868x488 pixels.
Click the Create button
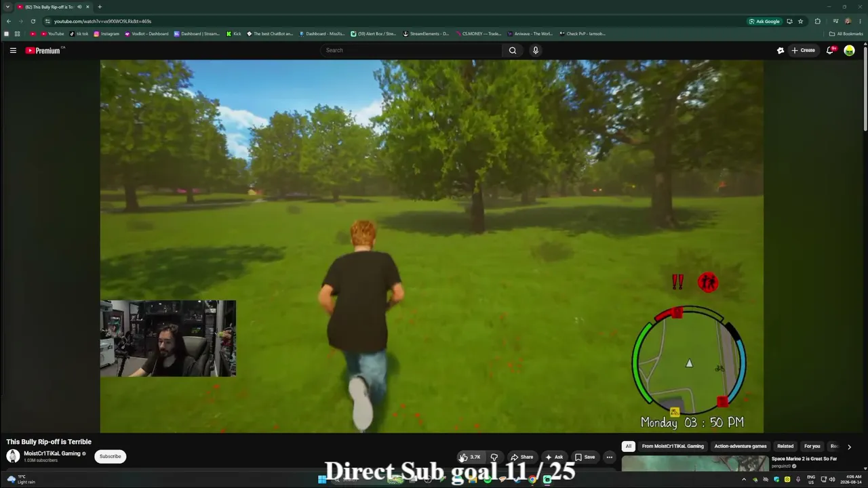(804, 50)
